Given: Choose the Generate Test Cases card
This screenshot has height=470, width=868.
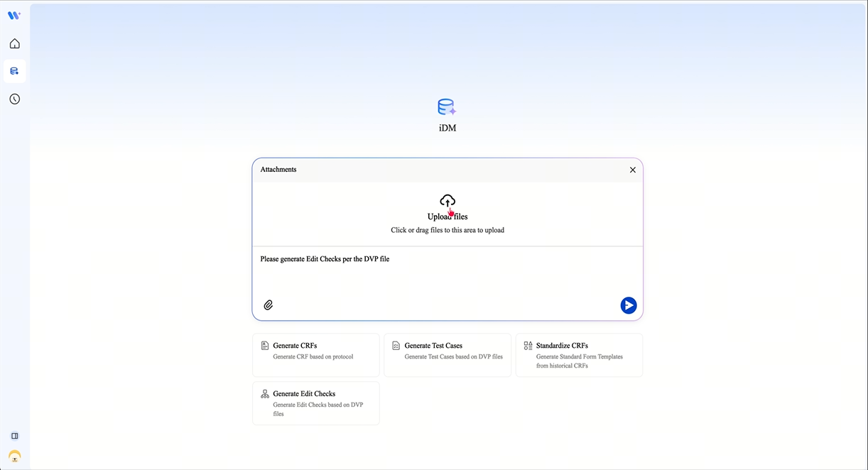Looking at the screenshot, I should tap(447, 355).
